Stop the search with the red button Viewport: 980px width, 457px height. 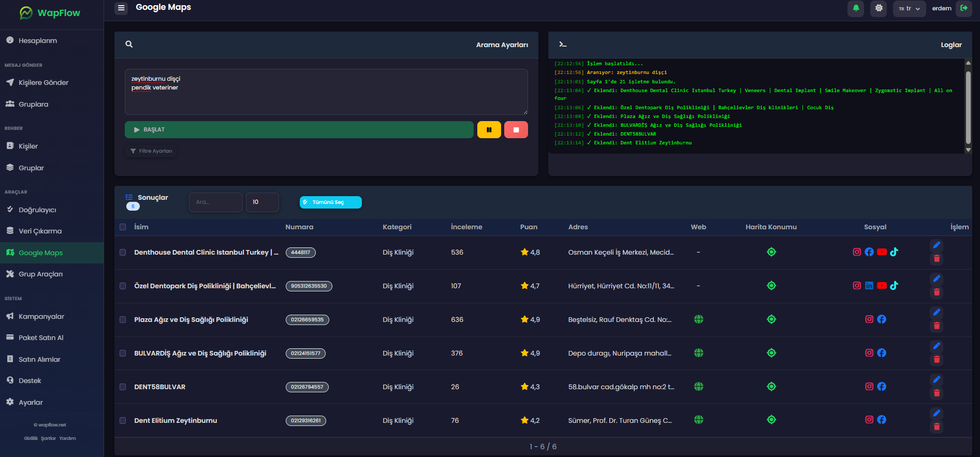click(516, 130)
